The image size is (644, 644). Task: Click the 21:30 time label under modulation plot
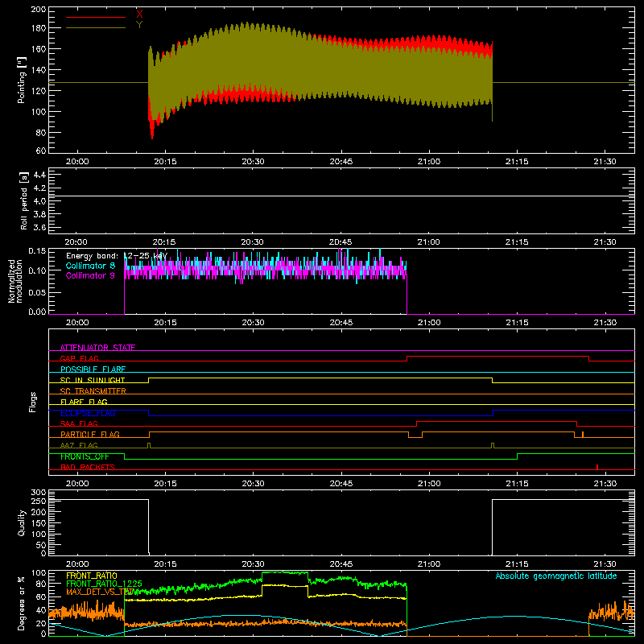605,323
